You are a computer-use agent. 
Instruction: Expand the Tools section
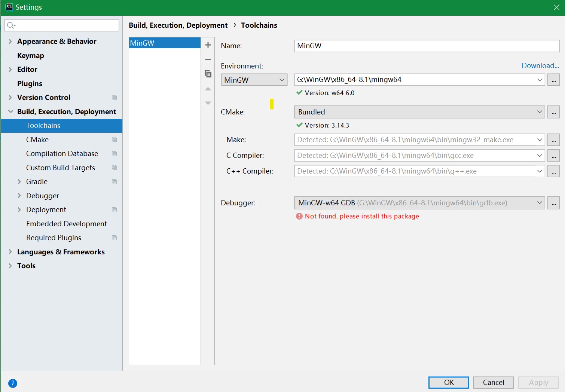[10, 266]
